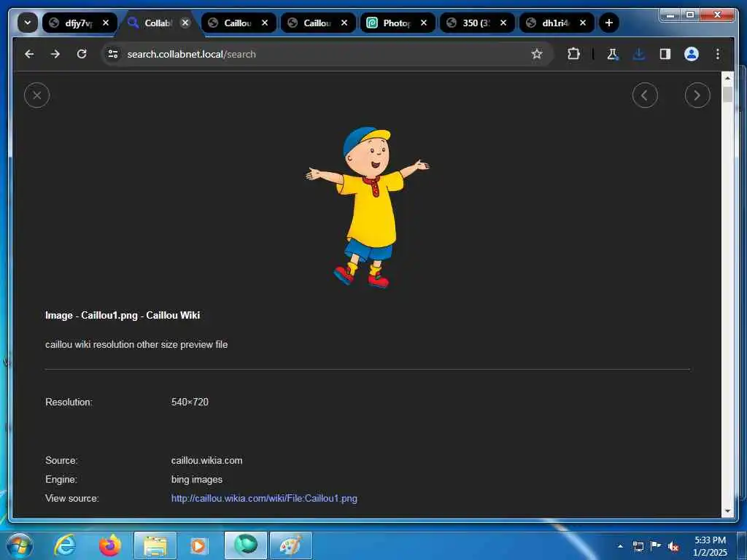Open the Chrome three-dot menu
747x560 pixels.
718,54
